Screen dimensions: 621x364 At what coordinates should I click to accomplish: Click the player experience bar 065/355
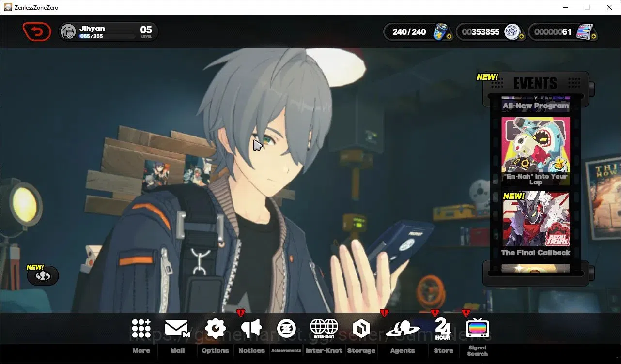pyautogui.click(x=107, y=36)
